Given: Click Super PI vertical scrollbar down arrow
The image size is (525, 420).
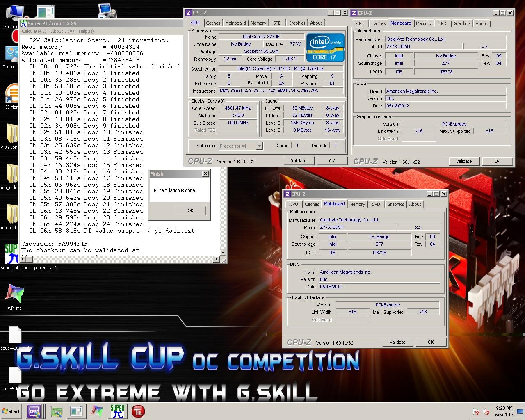Looking at the screenshot, I should tap(223, 253).
